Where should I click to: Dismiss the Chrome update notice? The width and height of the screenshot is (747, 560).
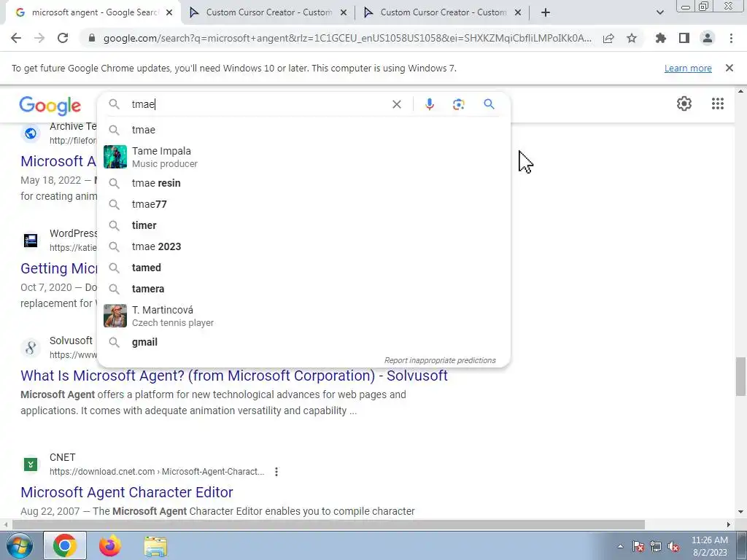pyautogui.click(x=729, y=68)
